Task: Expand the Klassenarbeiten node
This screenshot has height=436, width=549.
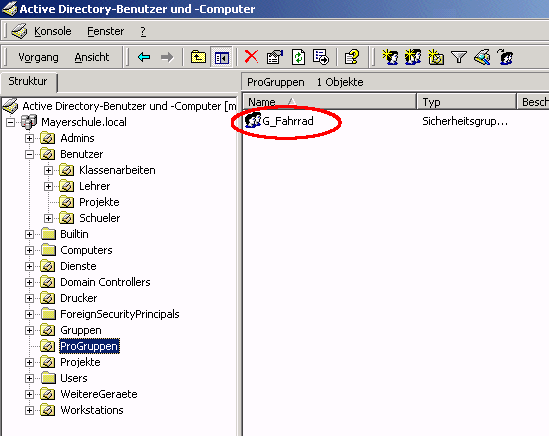Action: click(x=48, y=171)
